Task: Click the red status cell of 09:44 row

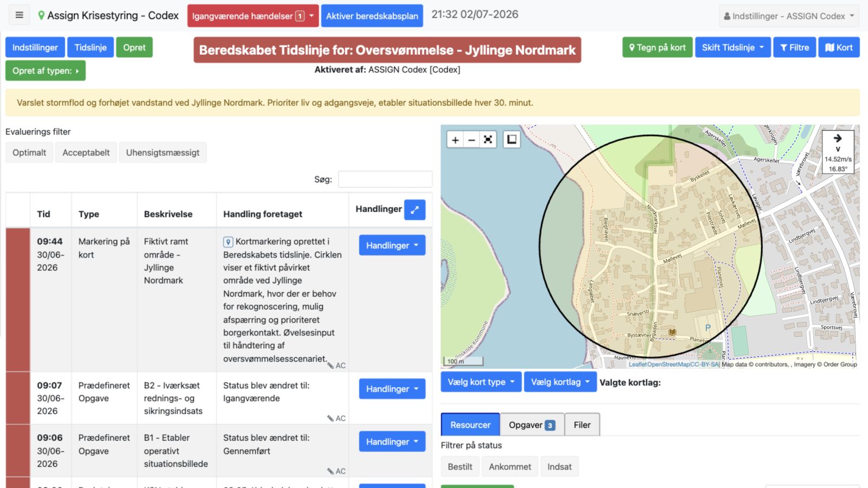Action: [x=18, y=299]
